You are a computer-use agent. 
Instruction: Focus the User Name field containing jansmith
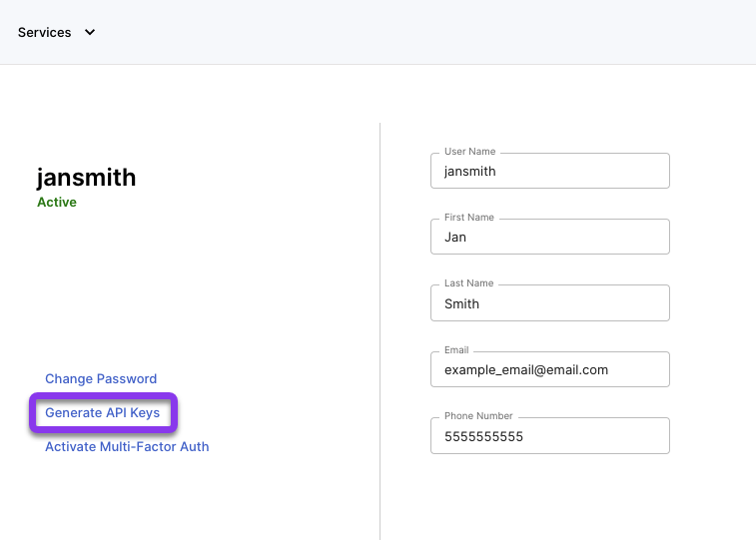(549, 171)
